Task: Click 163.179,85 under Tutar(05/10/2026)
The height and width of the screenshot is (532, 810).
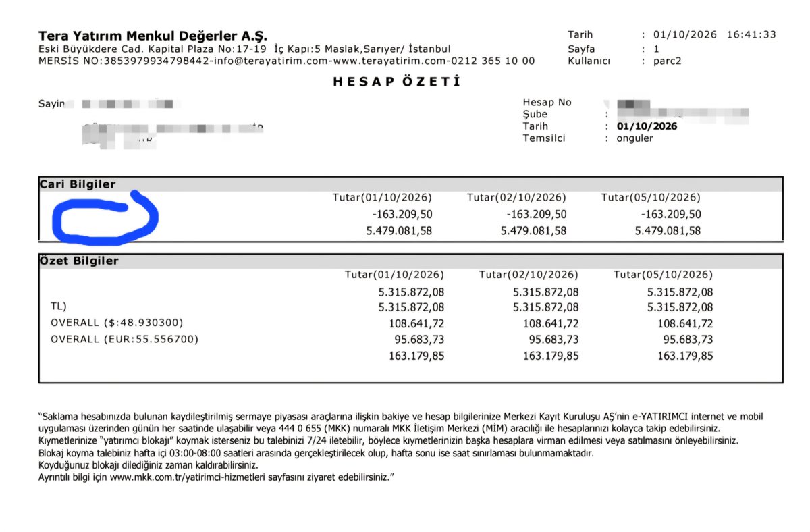Action: click(685, 356)
